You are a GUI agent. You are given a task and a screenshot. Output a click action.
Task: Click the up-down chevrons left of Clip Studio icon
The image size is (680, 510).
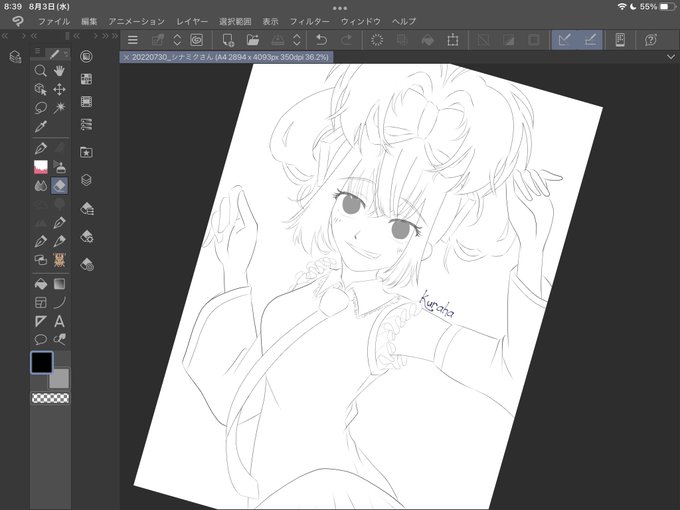coord(177,40)
